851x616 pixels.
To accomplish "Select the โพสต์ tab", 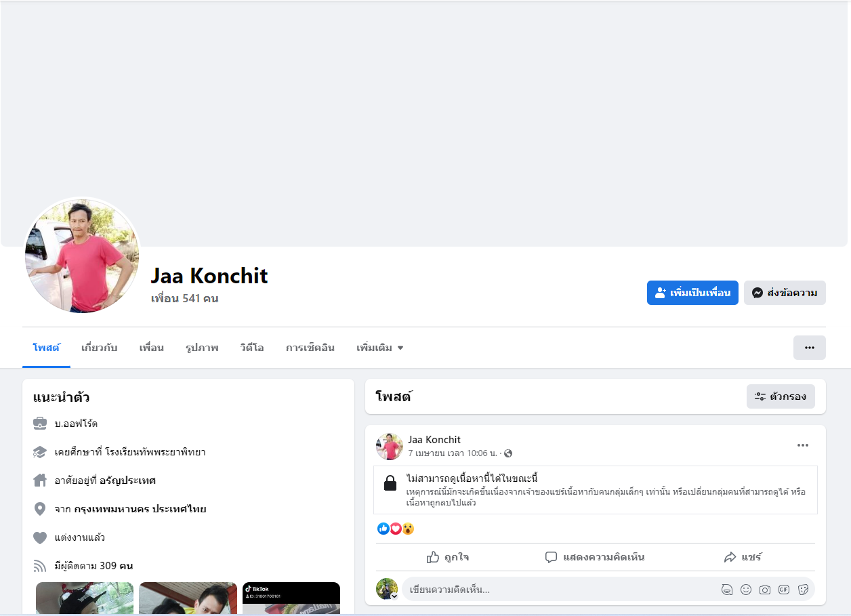I will [x=46, y=348].
